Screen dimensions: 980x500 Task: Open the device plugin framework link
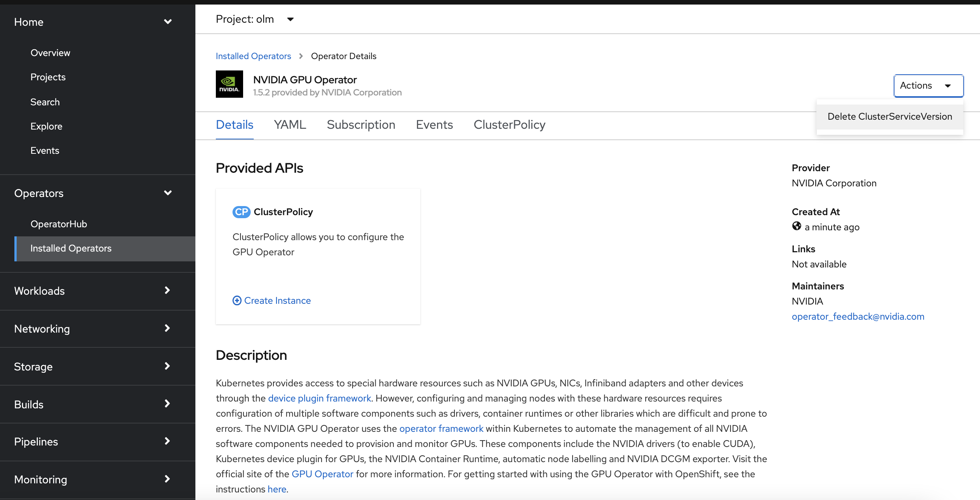tap(320, 398)
